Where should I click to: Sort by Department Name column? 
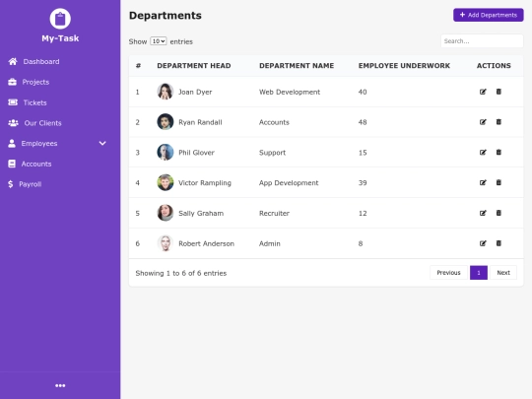pos(297,65)
